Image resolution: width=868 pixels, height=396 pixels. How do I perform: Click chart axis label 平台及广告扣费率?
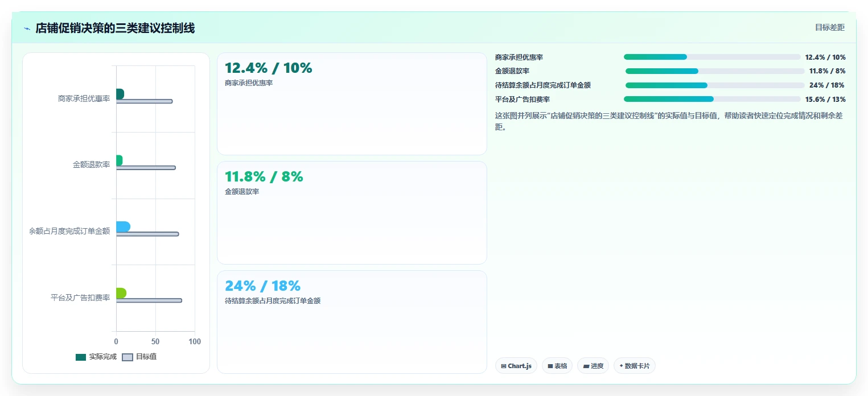[x=80, y=298]
